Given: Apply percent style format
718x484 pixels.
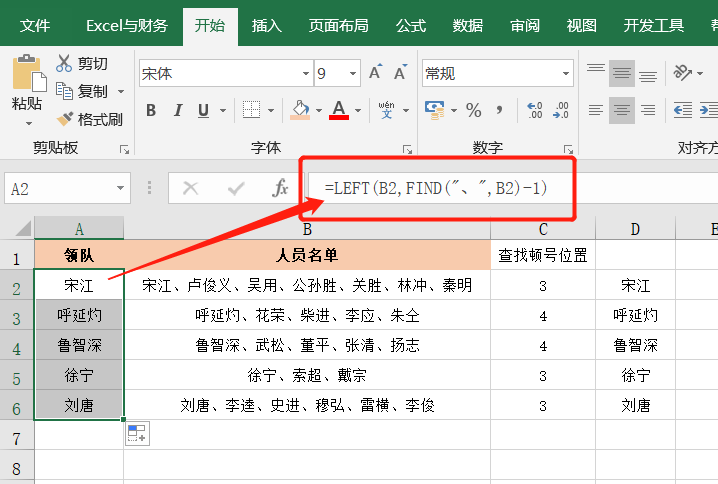Looking at the screenshot, I should pyautogui.click(x=473, y=110).
